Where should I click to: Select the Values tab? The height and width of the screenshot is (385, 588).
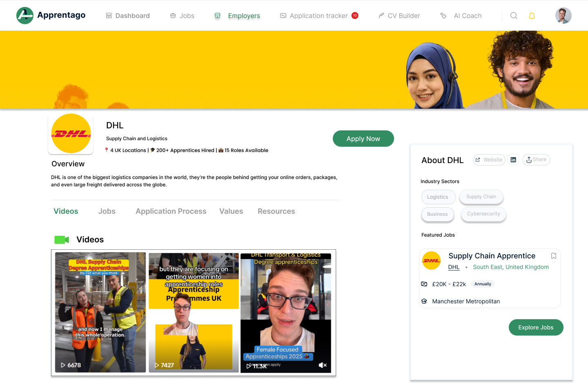click(x=231, y=211)
